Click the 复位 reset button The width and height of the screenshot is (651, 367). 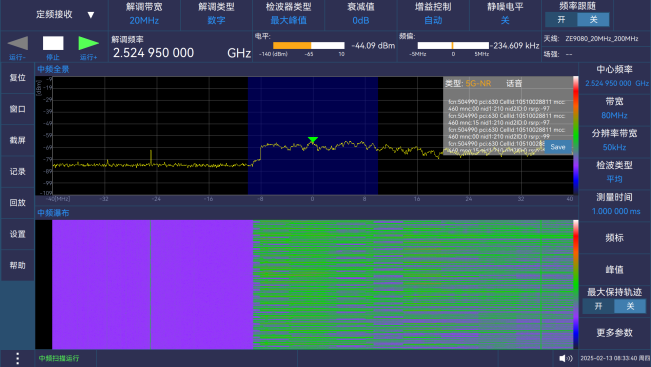17,78
